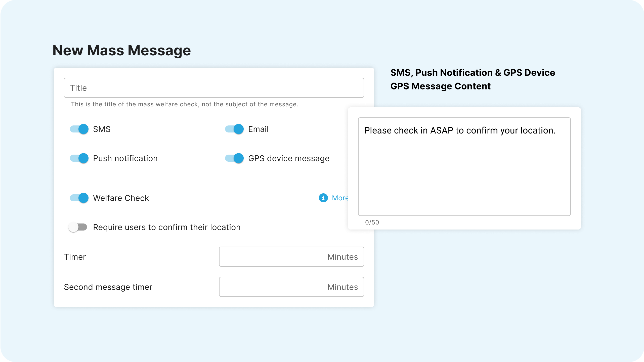644x362 pixels.
Task: Click the title helper text below Title field
Action: pyautogui.click(x=184, y=104)
